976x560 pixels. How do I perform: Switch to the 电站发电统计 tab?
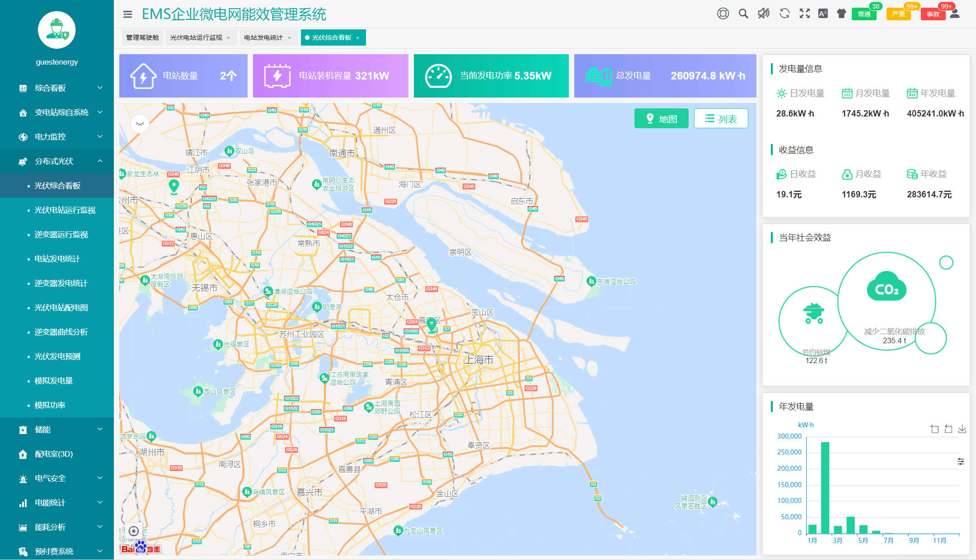[x=263, y=37]
